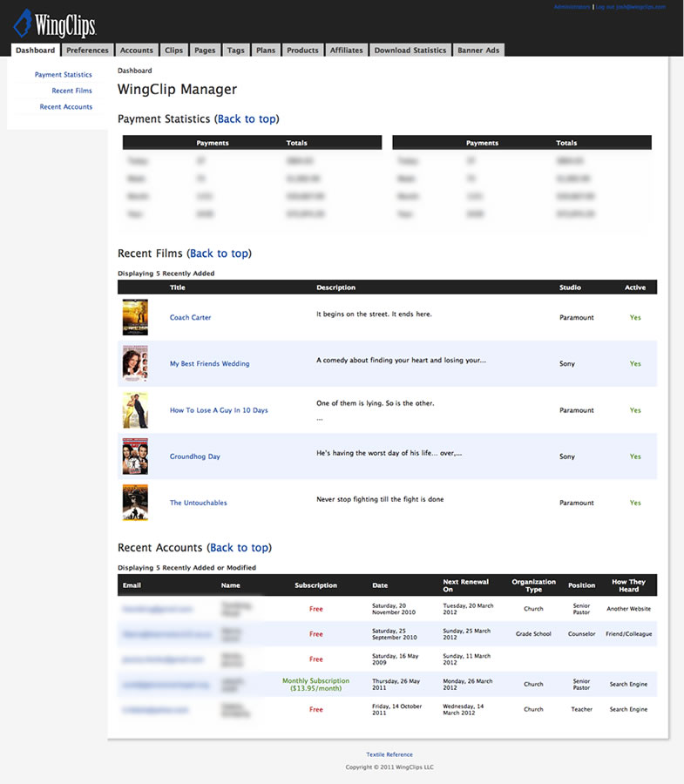Open the Coach Carter poster thumbnail
This screenshot has height=784, width=684.
click(135, 317)
